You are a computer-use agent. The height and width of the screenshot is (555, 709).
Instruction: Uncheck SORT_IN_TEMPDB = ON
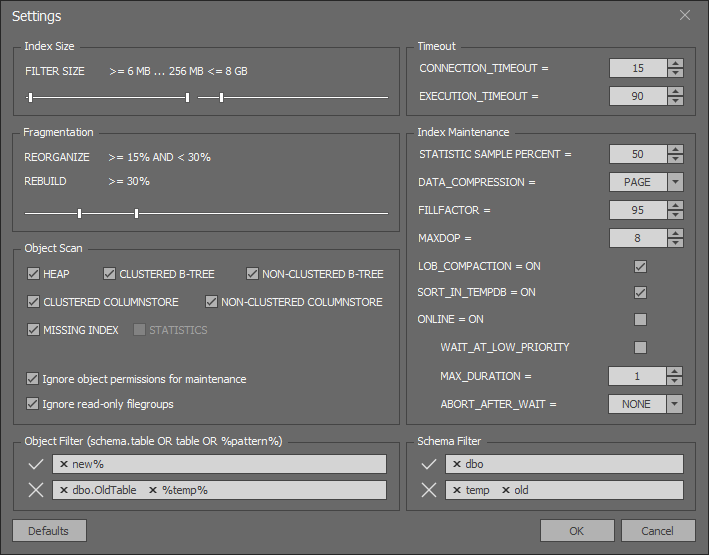[x=640, y=293]
